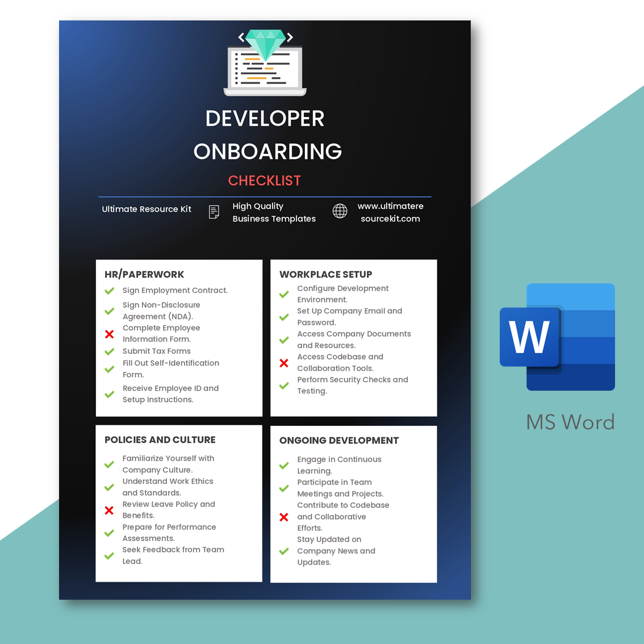
Task: Toggle the Sign Employment Contract checkmark
Action: (110, 291)
